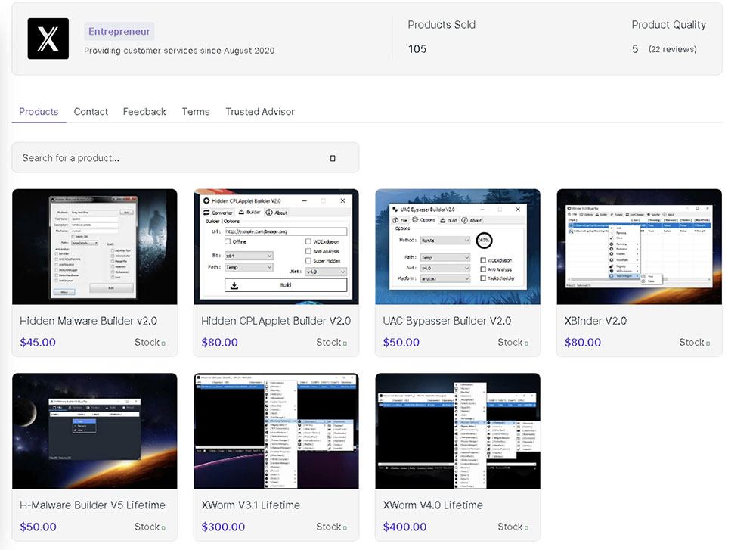The image size is (756, 550).
Task: Click the circular progress indicator in the UAC window
Action: click(484, 241)
